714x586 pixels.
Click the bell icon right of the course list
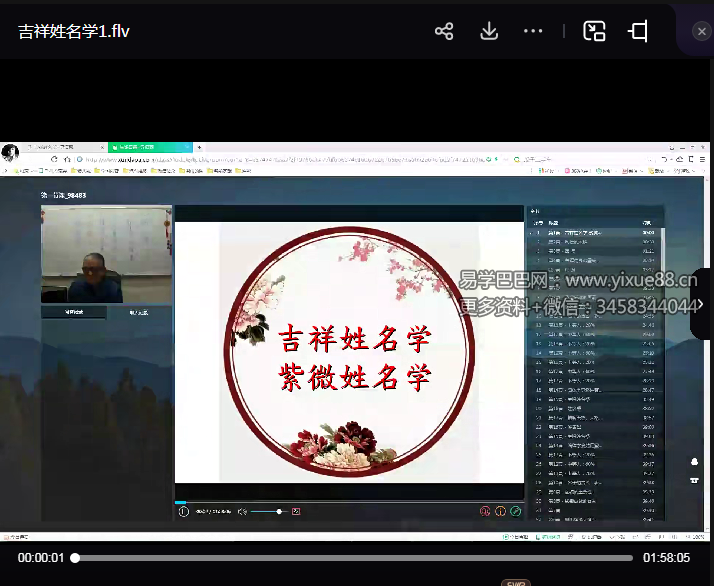(x=694, y=462)
